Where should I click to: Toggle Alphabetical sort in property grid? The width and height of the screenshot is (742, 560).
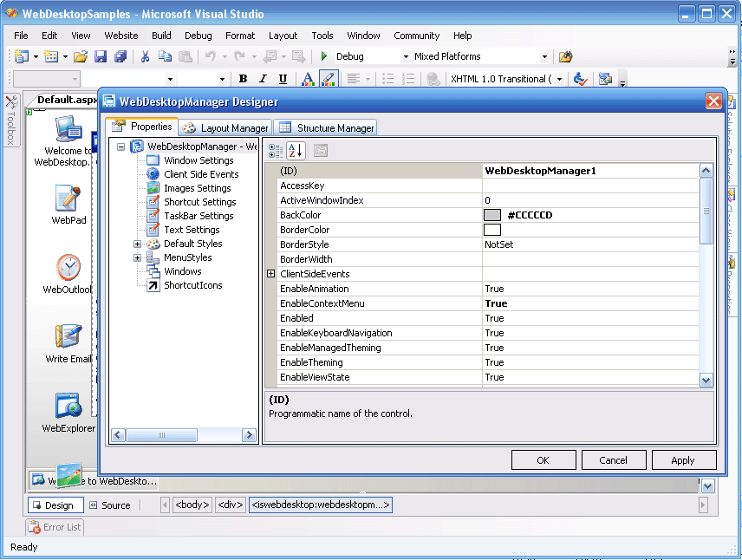[296, 150]
